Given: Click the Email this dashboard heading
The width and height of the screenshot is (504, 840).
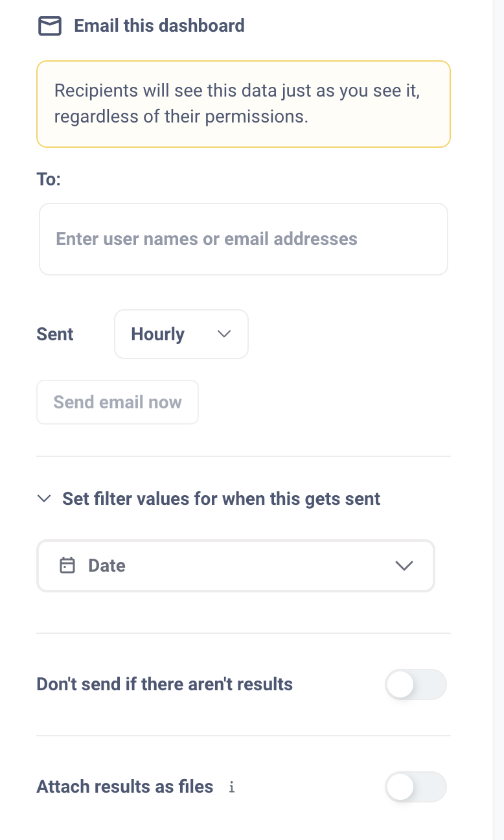Looking at the screenshot, I should click(159, 26).
